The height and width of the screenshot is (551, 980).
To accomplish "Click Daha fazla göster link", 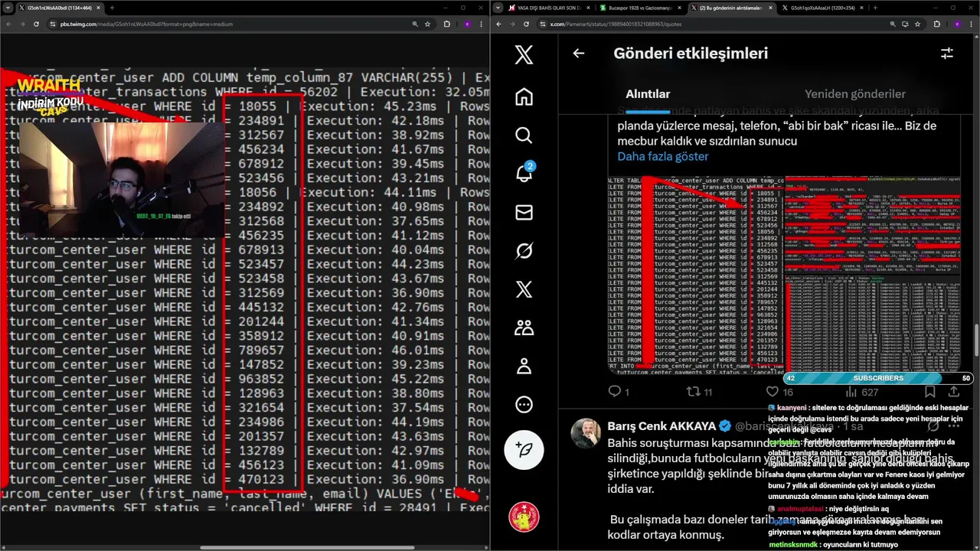I will coord(663,156).
